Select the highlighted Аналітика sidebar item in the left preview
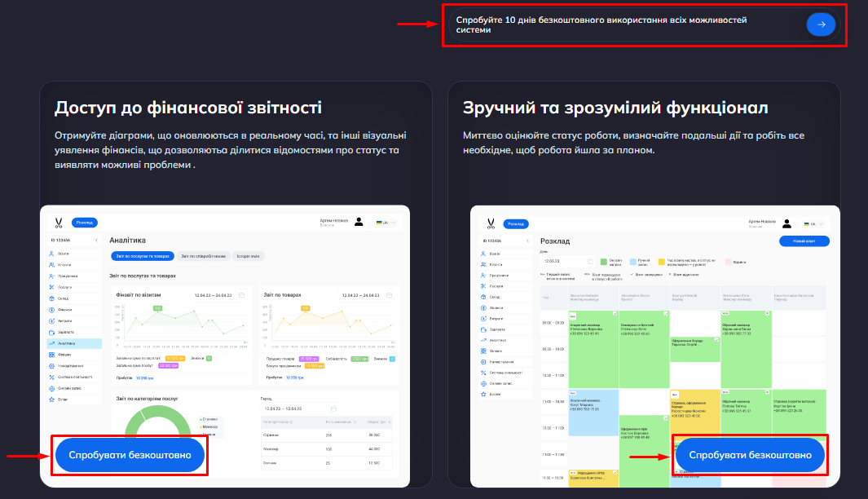 tap(73, 343)
